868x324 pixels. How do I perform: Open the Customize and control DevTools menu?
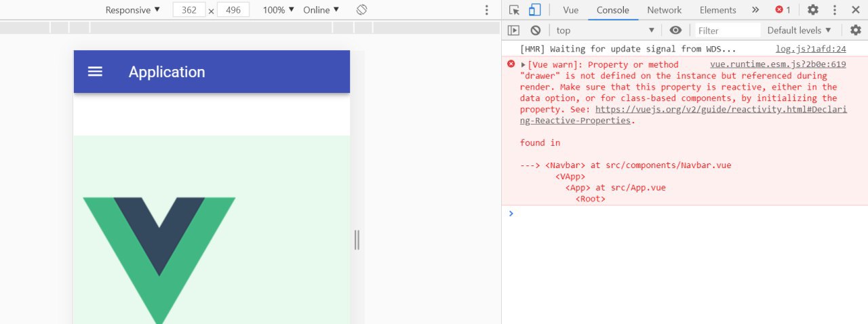pos(834,10)
